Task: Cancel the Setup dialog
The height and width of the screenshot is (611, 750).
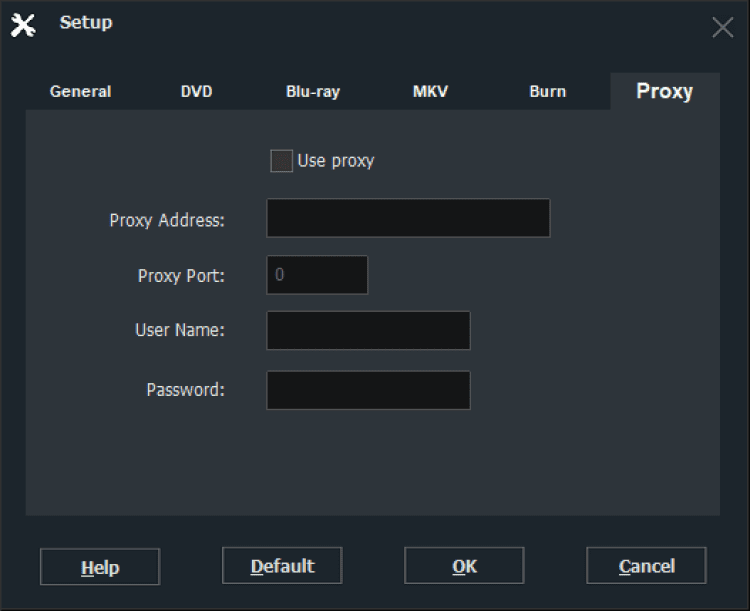Action: pos(646,566)
